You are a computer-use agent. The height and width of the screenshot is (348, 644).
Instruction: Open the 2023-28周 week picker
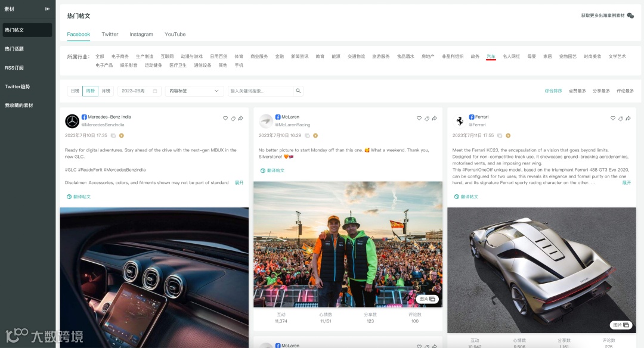tap(139, 91)
